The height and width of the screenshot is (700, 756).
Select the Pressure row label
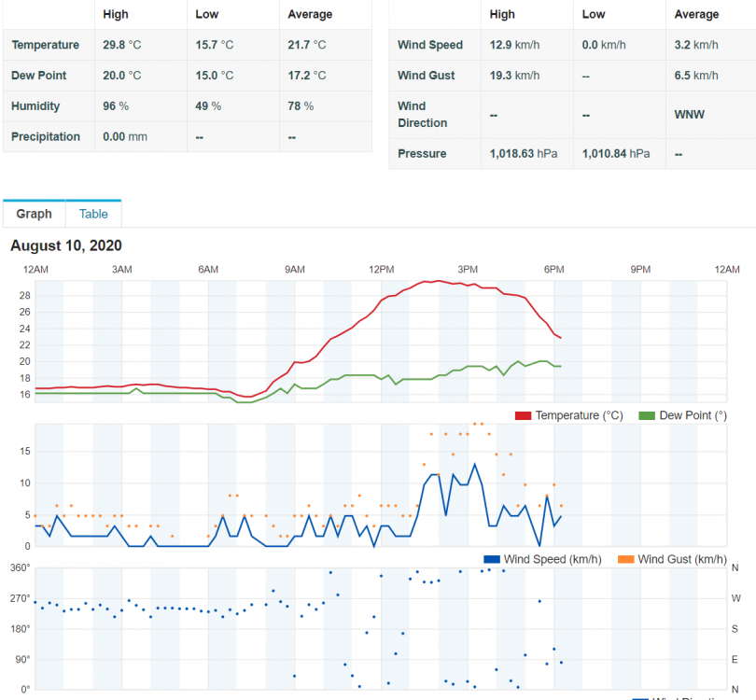(422, 153)
